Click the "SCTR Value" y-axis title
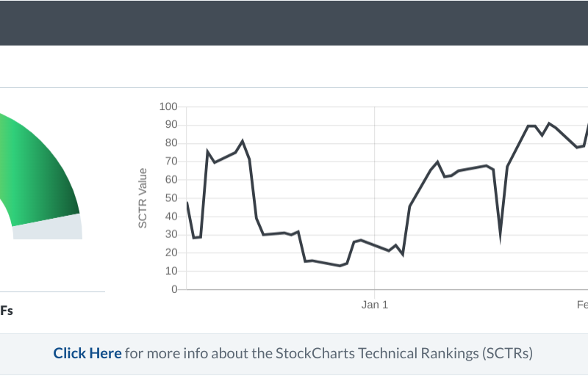The width and height of the screenshot is (588, 384). (143, 198)
